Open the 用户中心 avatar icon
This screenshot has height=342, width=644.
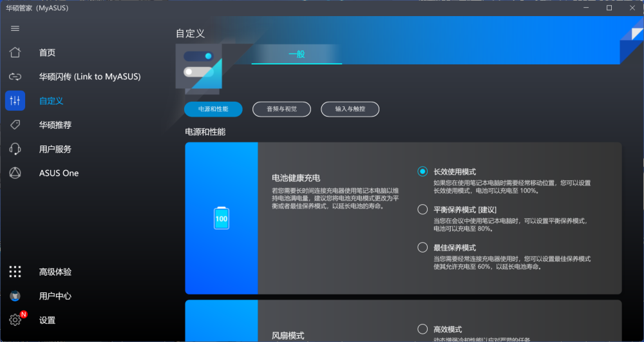[15, 296]
